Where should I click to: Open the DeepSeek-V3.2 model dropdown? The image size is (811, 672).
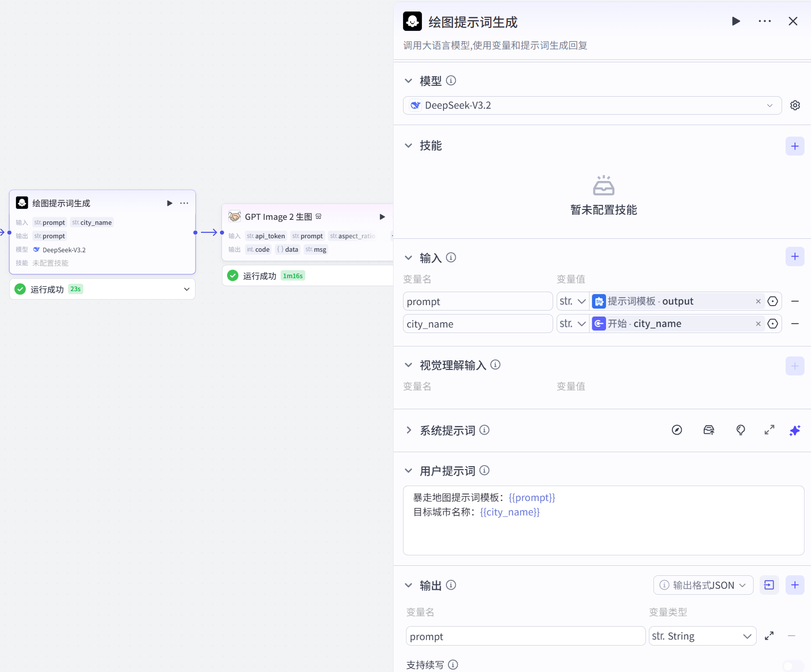592,106
